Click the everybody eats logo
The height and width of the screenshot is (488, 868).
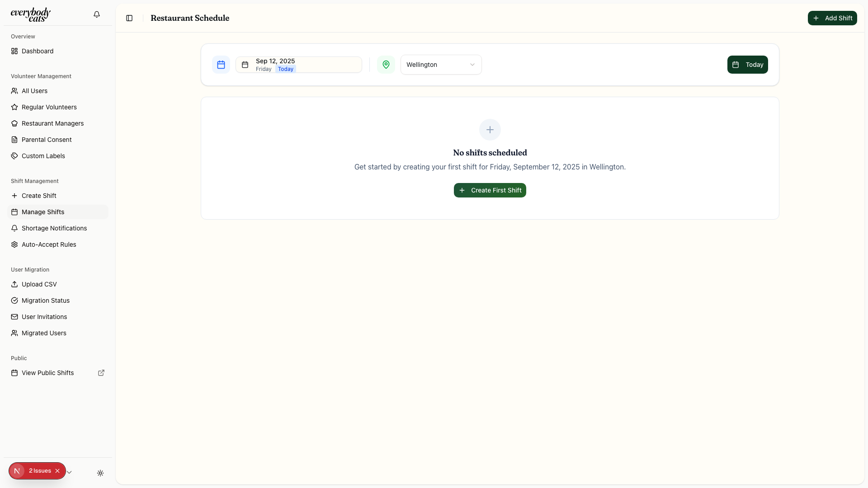[31, 14]
